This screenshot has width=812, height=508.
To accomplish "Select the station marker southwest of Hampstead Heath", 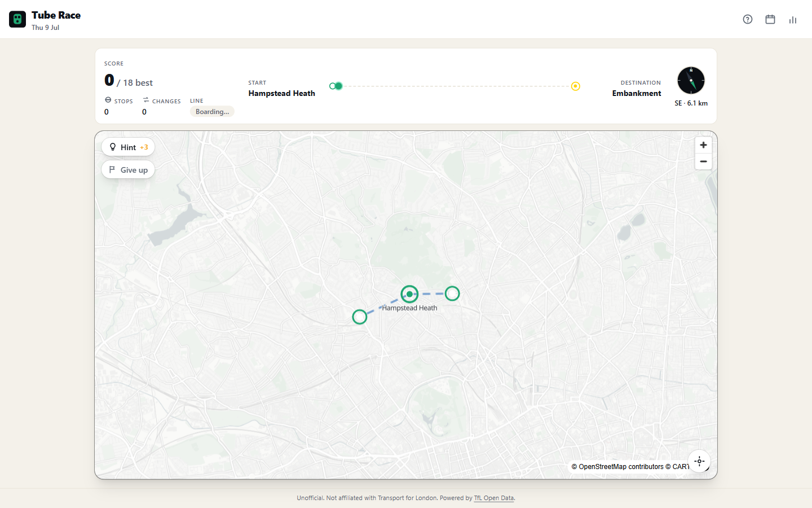I will click(x=360, y=317).
